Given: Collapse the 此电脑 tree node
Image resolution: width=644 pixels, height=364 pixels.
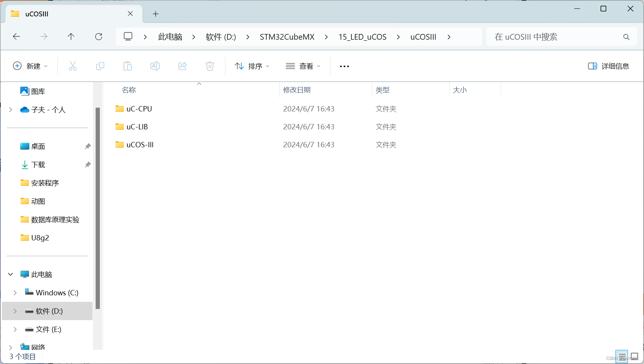Looking at the screenshot, I should (x=11, y=274).
